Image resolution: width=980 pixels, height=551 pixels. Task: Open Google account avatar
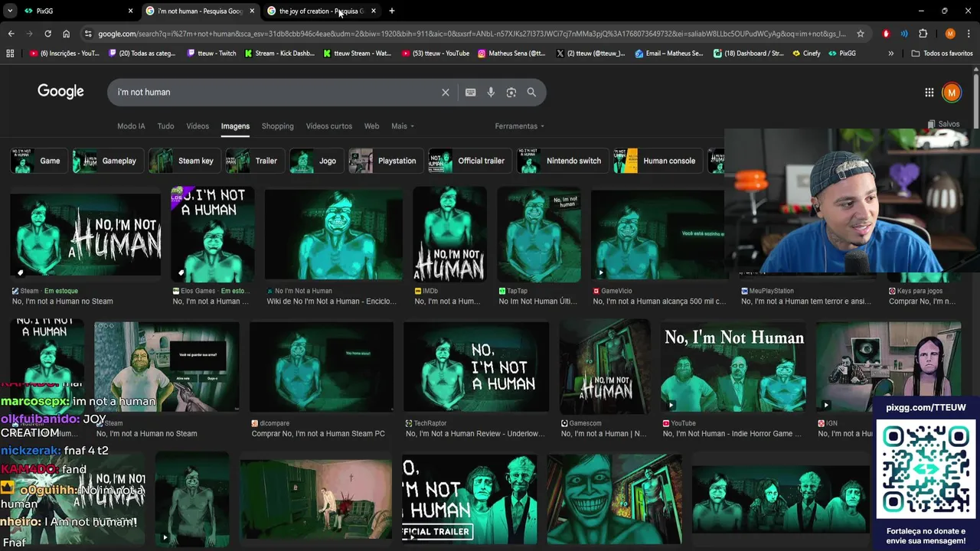click(x=952, y=92)
